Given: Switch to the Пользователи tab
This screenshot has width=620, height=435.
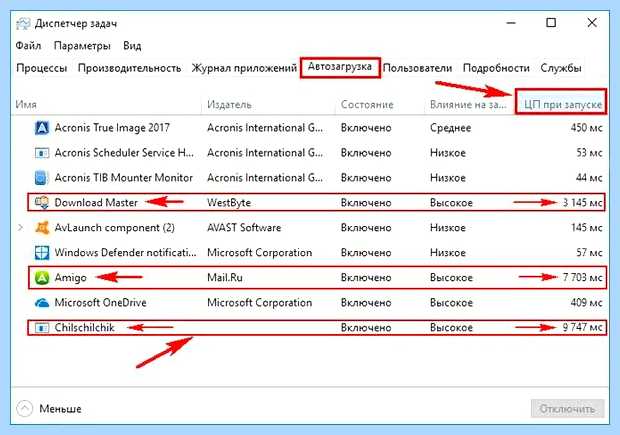Looking at the screenshot, I should click(x=418, y=68).
